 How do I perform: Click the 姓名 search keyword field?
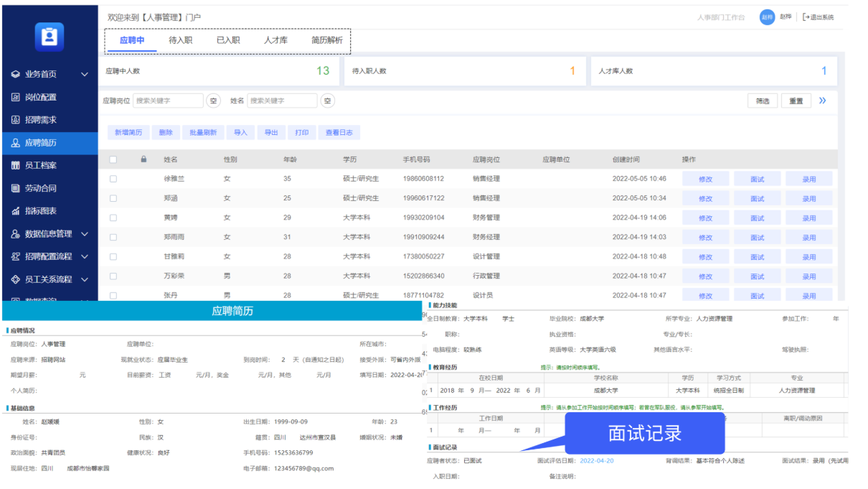(x=282, y=101)
